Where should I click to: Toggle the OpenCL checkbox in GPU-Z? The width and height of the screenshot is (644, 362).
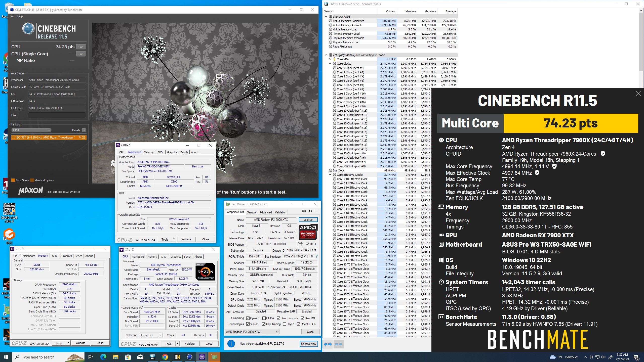[x=248, y=318]
